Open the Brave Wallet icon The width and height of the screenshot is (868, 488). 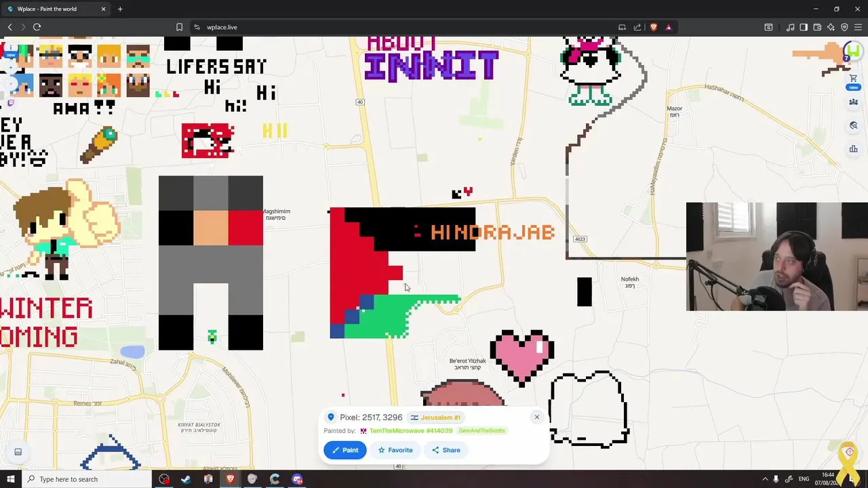(x=817, y=27)
